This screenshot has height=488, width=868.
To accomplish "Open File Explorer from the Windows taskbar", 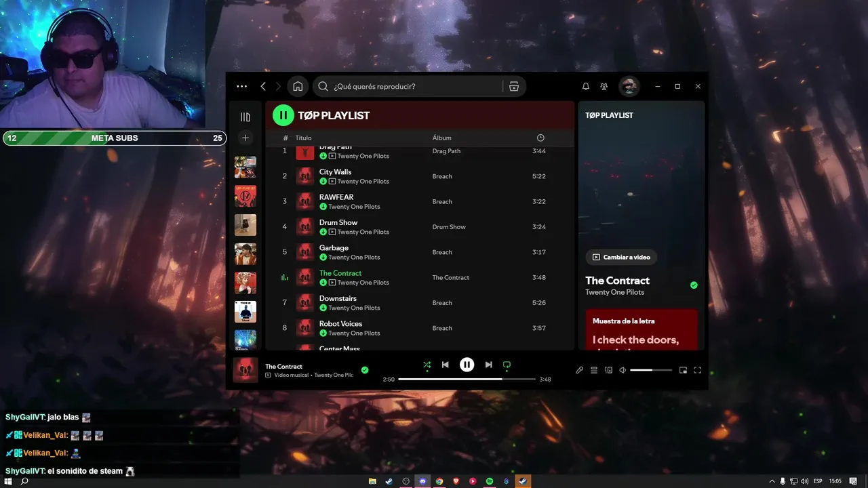I will point(372,481).
